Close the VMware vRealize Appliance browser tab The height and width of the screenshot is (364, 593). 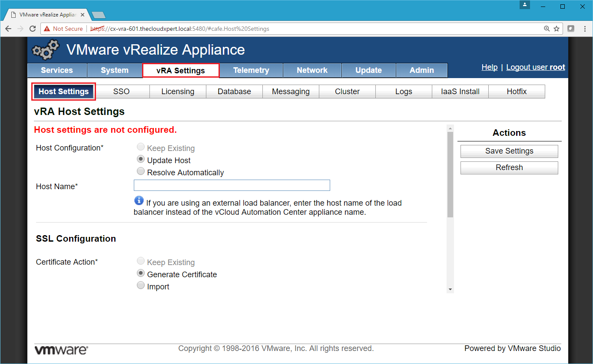pos(83,15)
